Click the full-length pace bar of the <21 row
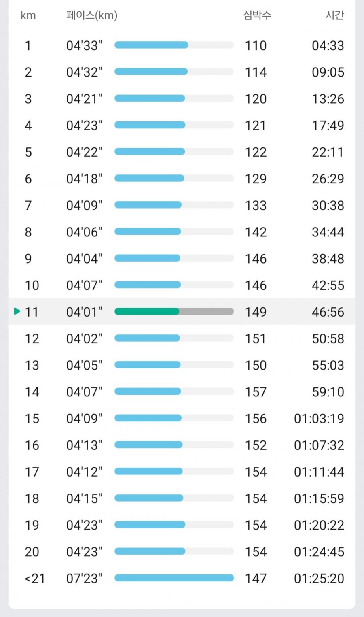The width and height of the screenshot is (364, 617). click(x=174, y=578)
